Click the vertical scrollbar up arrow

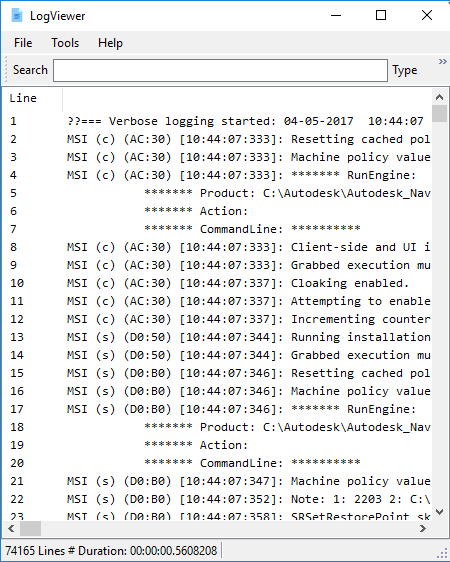439,97
